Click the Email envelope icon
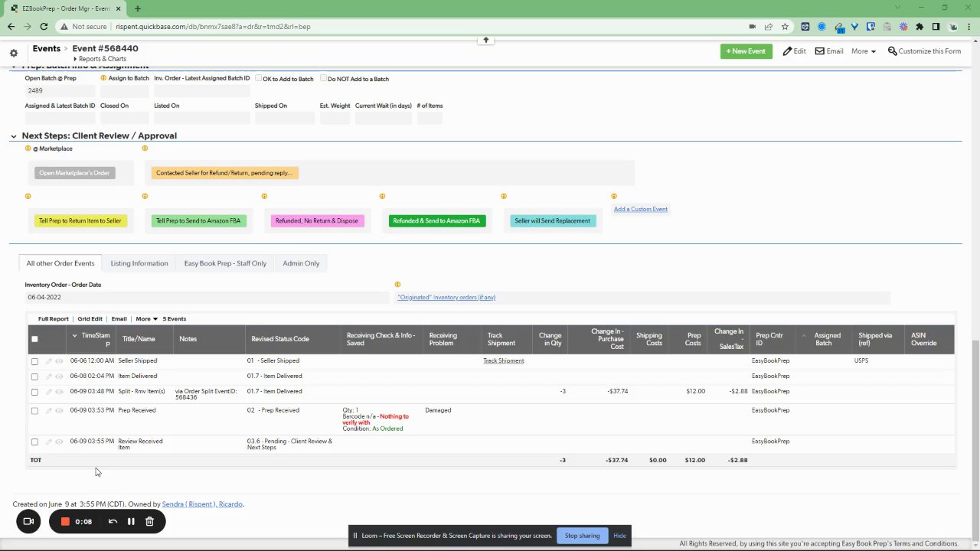 (819, 51)
